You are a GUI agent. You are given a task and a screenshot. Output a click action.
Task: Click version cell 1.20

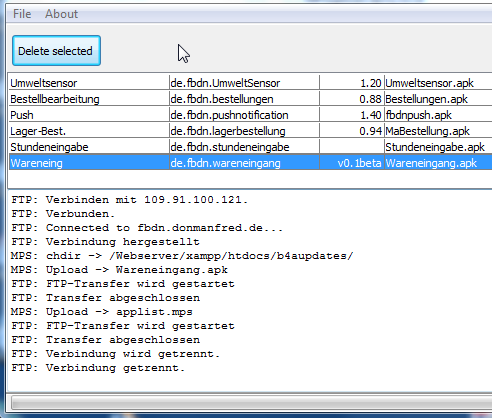pos(352,83)
